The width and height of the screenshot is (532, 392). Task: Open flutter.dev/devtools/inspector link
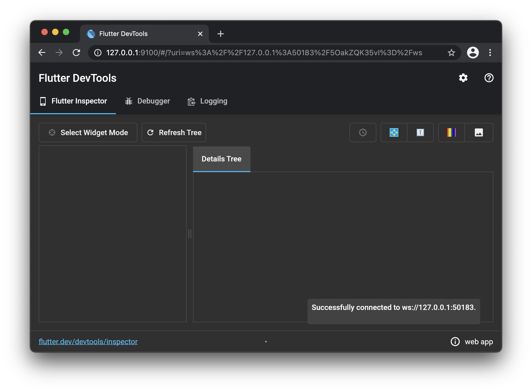88,342
